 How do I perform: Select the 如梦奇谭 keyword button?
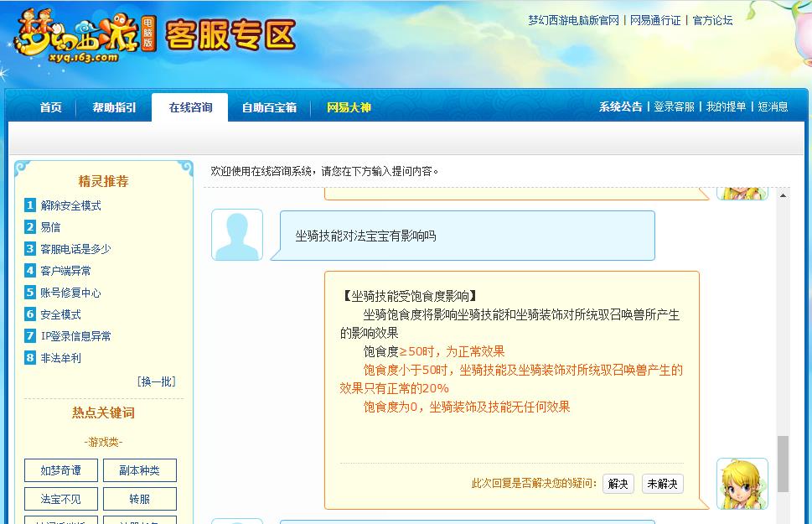60,470
